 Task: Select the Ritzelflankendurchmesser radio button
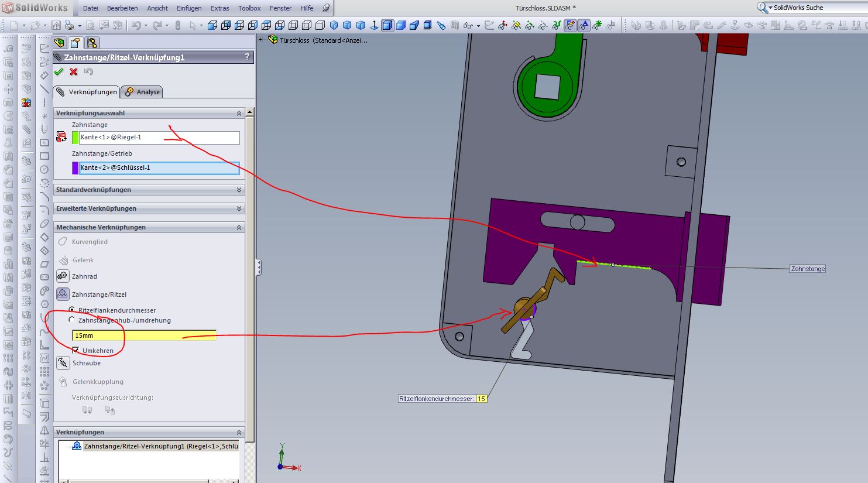72,310
